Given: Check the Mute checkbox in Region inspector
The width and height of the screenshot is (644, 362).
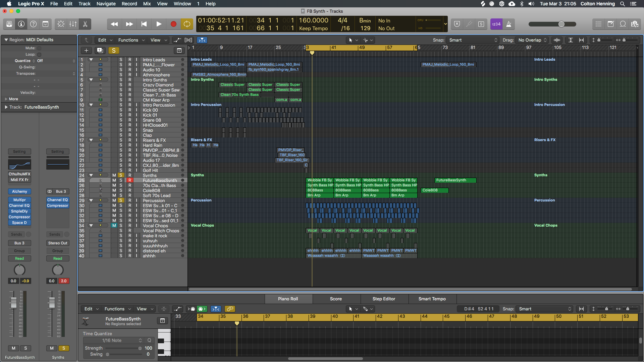Looking at the screenshot, I should 39,48.
